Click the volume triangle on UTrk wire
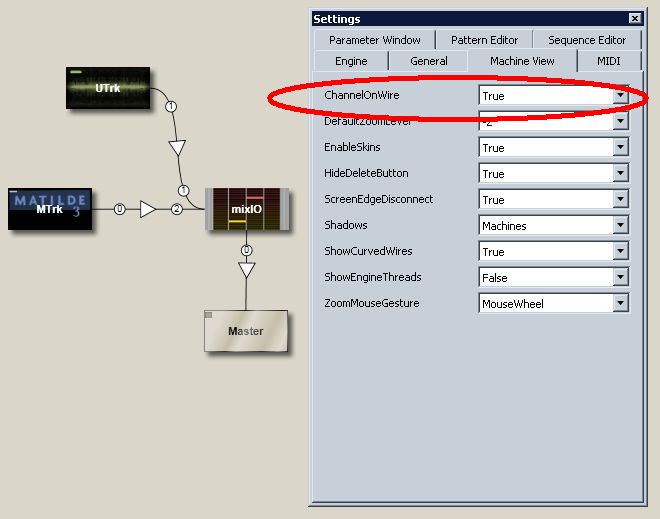This screenshot has height=519, width=660. point(177,148)
